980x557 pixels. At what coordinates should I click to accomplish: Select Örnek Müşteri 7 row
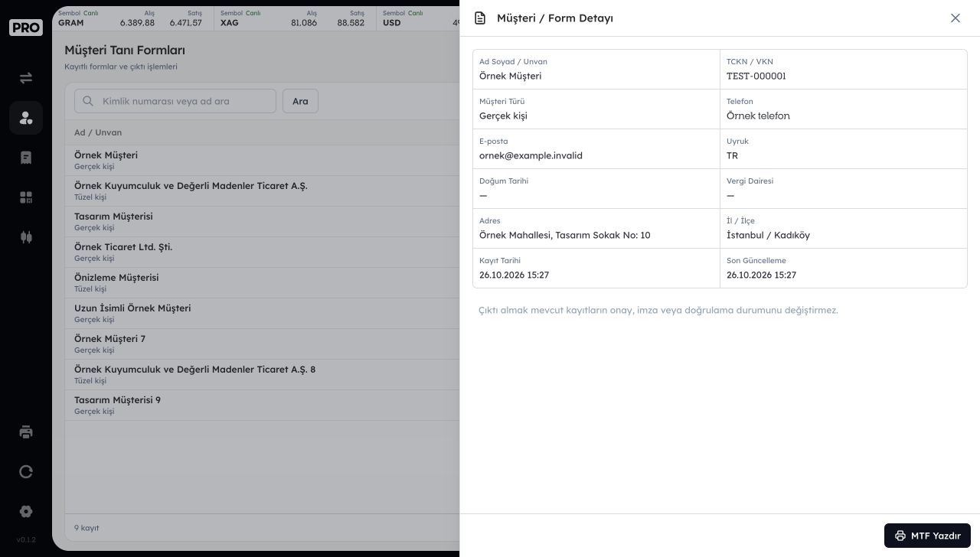[262, 344]
